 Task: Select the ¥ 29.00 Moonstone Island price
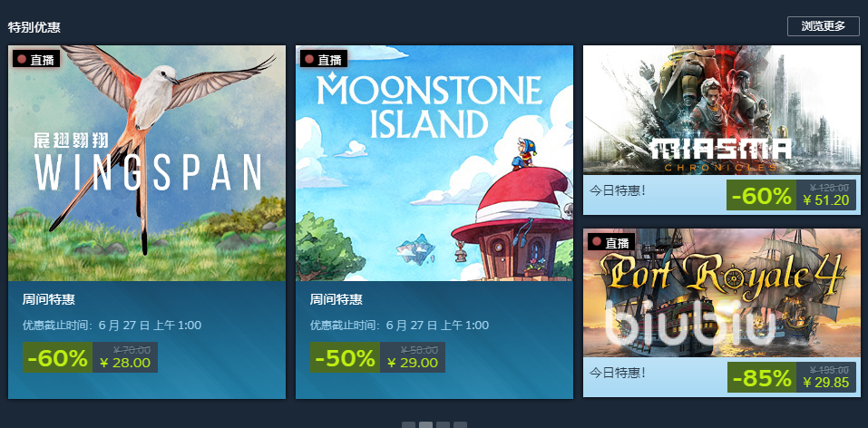413,364
